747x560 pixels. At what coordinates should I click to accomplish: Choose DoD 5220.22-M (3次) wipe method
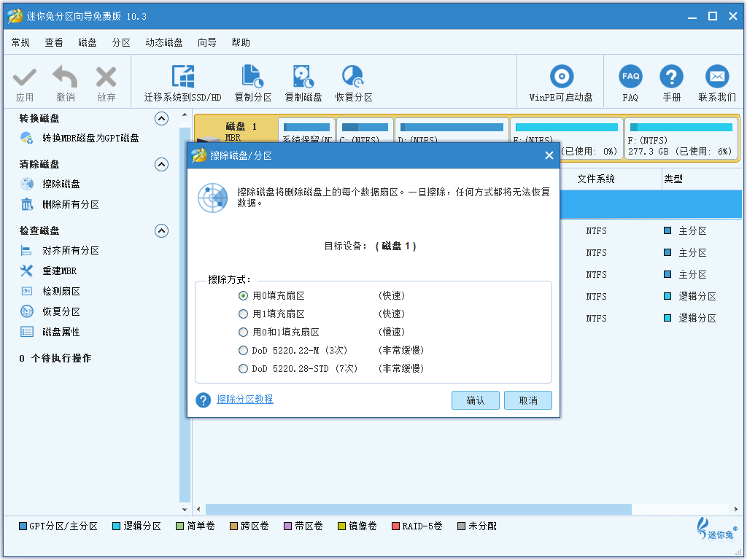pyautogui.click(x=243, y=351)
